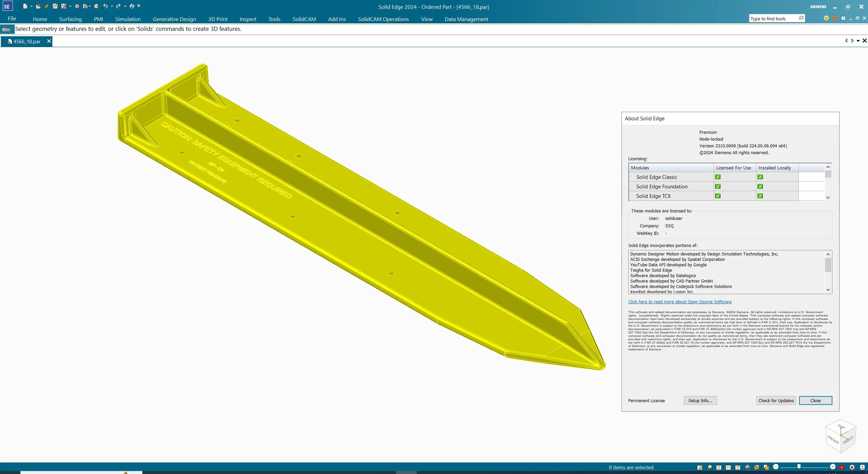The width and height of the screenshot is (868, 474).
Task: Select the 4566_18.par document tab
Action: tap(26, 42)
